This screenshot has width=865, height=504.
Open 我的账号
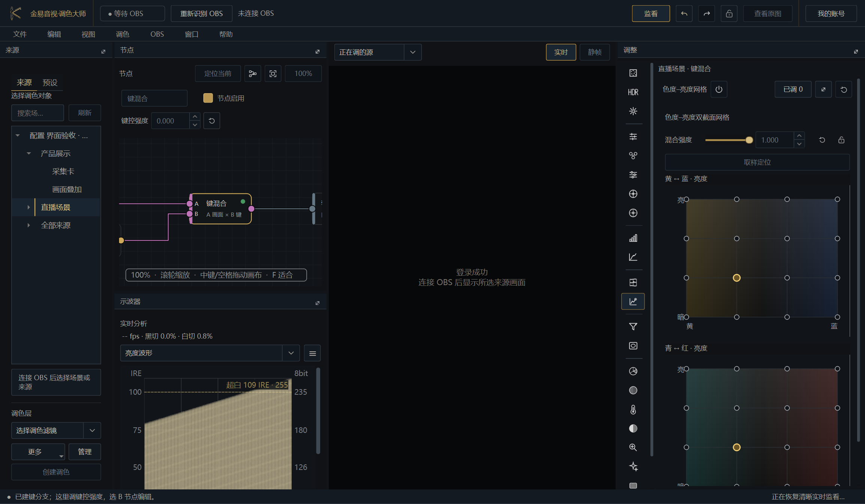tap(831, 14)
